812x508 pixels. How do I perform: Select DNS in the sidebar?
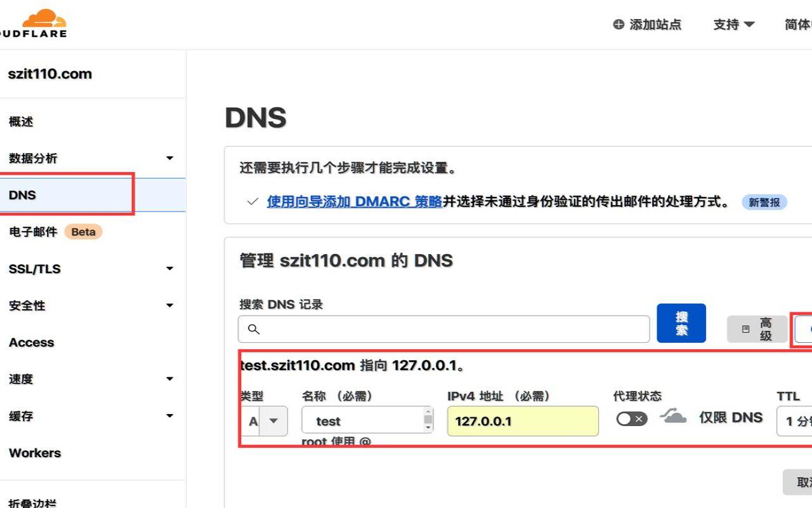(x=93, y=195)
